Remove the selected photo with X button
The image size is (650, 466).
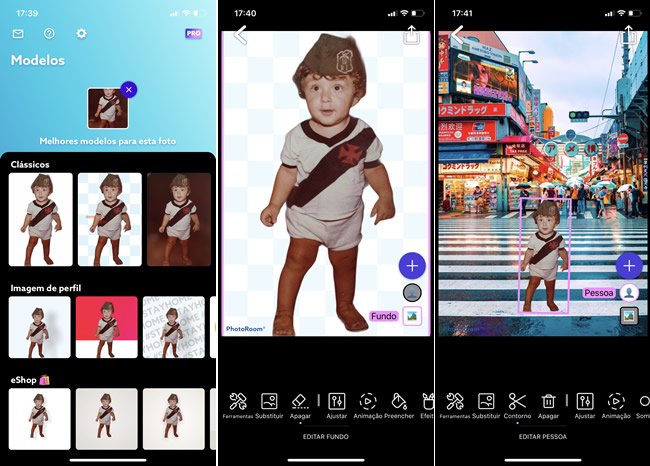pyautogui.click(x=127, y=90)
